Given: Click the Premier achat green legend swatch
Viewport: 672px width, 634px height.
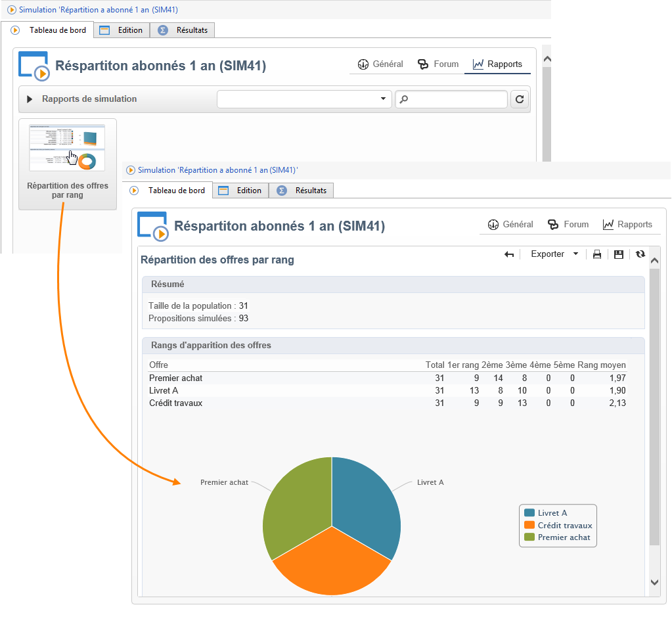Looking at the screenshot, I should click(x=529, y=537).
